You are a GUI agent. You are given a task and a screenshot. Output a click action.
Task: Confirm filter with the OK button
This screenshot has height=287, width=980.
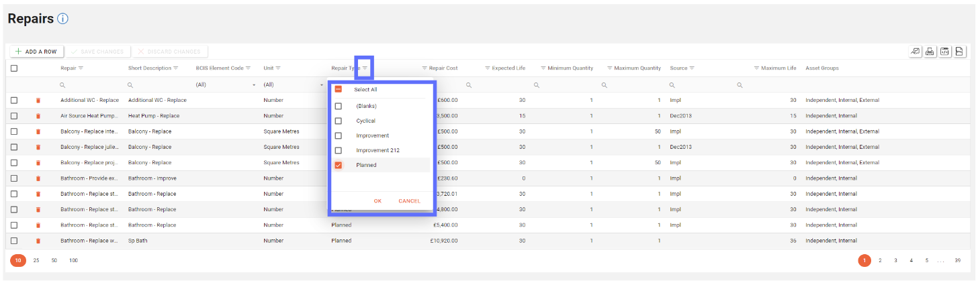pyautogui.click(x=377, y=201)
